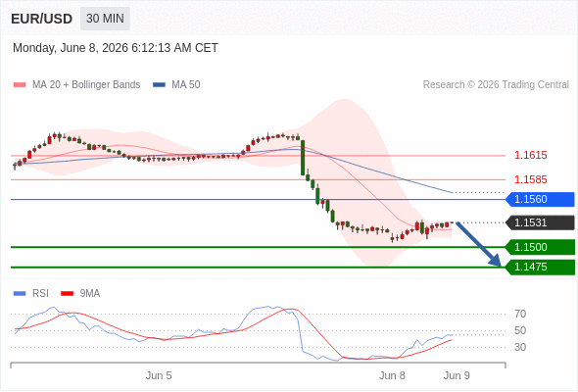Click the 30 MIN timeframe badge
Screen dimensions: 578x392
[105, 19]
